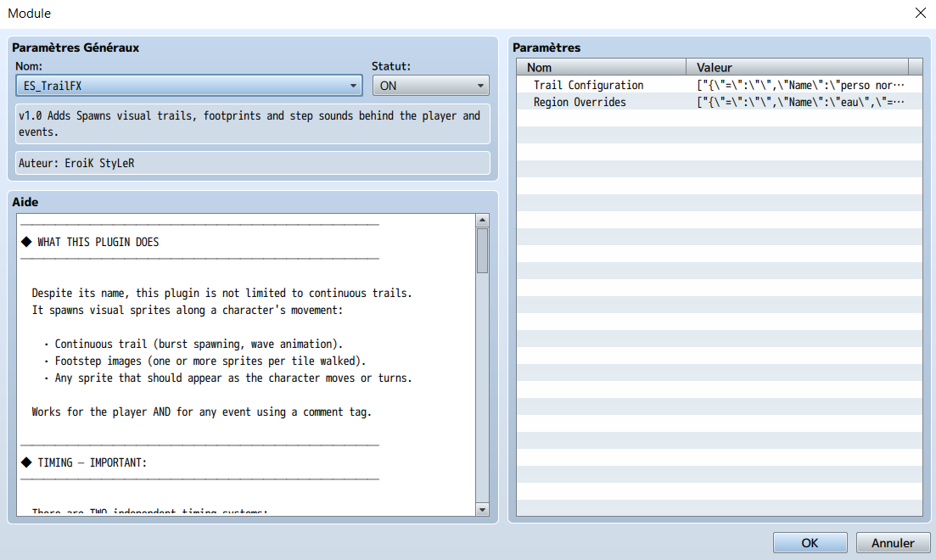This screenshot has height=560, width=936.
Task: Click the plugin description text starting v1.0
Action: tap(252, 124)
